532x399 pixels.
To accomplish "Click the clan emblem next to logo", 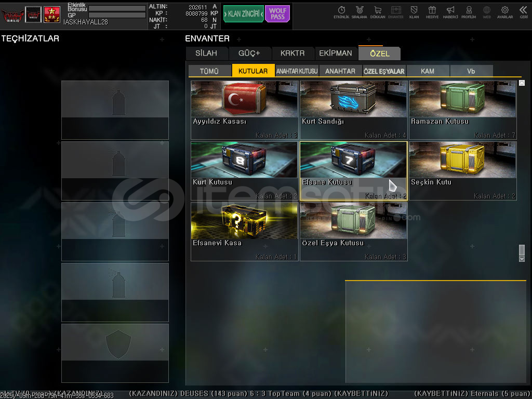I will click(x=33, y=15).
